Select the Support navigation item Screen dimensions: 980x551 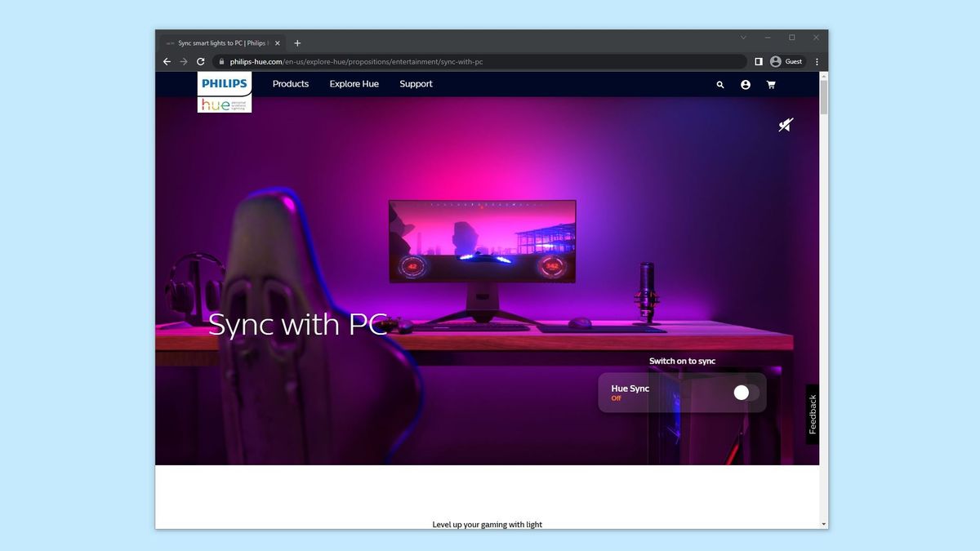(x=416, y=84)
